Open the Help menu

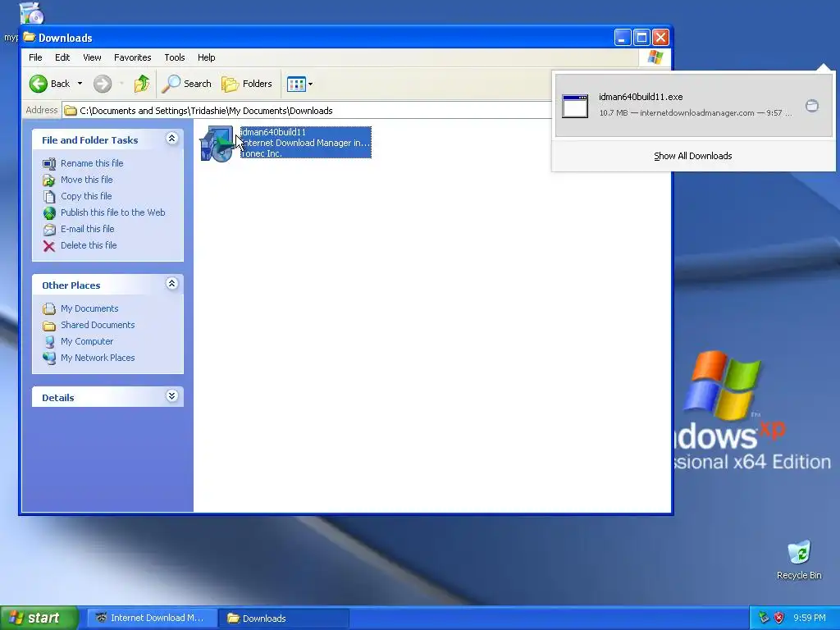(x=206, y=57)
